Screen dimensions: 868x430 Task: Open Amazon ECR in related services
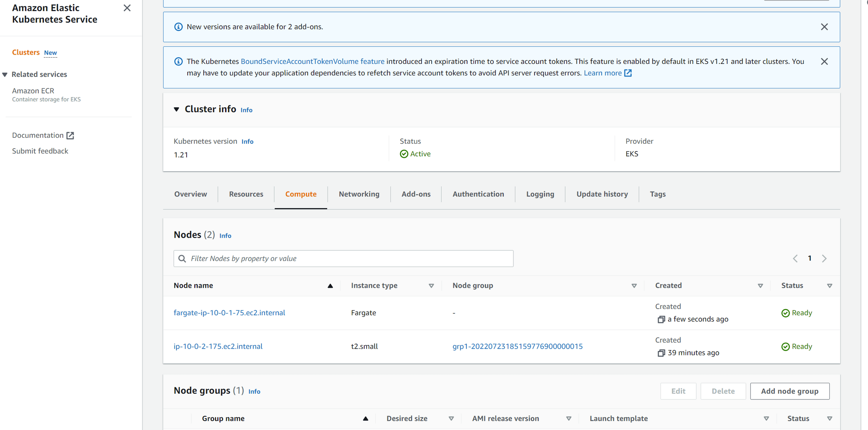(33, 91)
